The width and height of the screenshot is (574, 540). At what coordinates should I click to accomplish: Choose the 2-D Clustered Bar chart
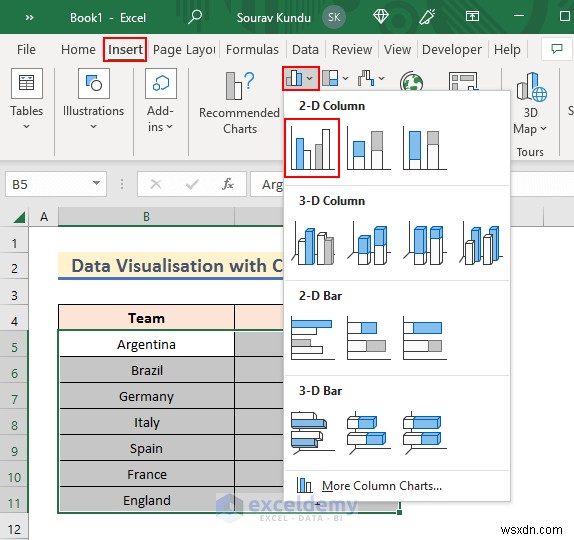point(312,338)
